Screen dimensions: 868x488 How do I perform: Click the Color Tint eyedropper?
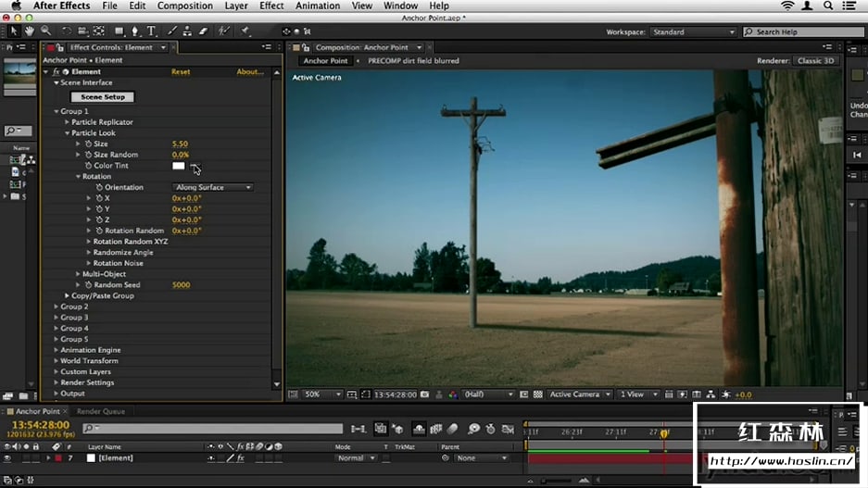[195, 166]
